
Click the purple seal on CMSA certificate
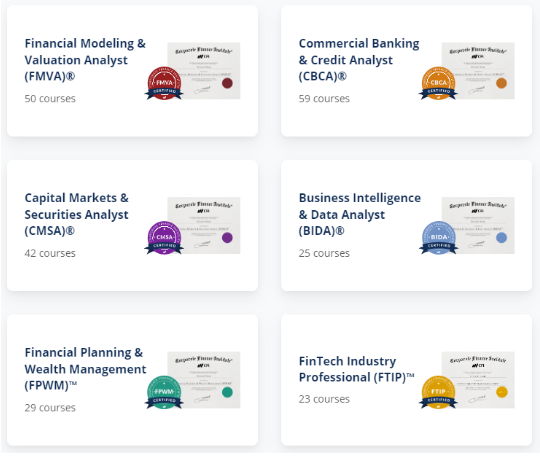[x=227, y=238]
